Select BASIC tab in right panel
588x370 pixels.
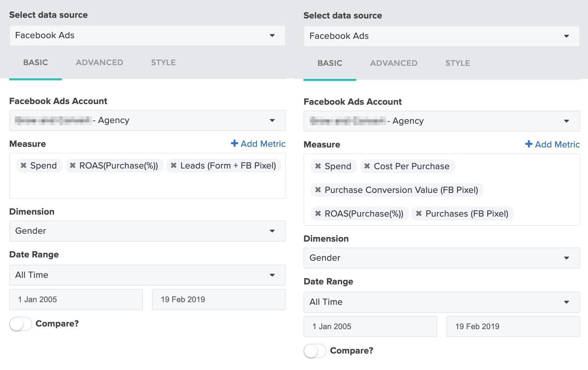coord(330,64)
